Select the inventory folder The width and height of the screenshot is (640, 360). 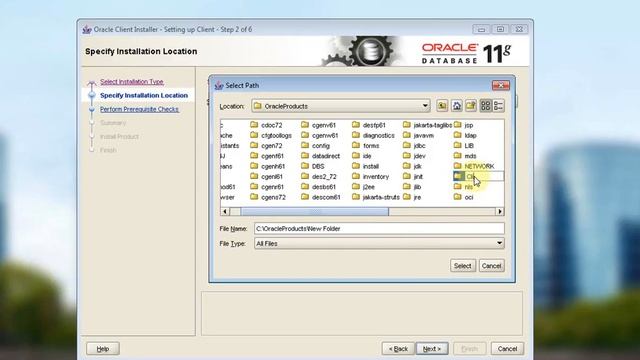click(371, 176)
